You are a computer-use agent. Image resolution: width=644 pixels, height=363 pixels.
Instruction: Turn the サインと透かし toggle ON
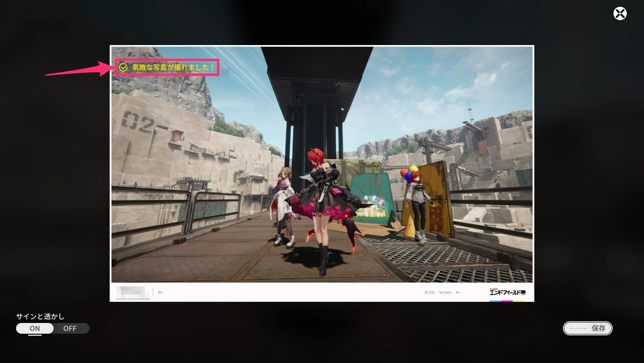[35, 328]
